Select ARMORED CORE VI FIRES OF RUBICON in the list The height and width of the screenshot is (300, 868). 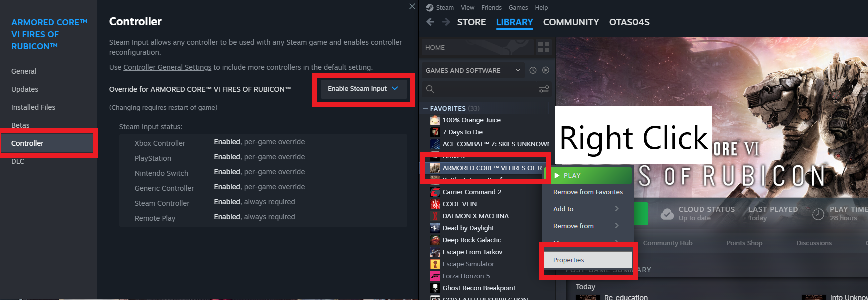[492, 168]
